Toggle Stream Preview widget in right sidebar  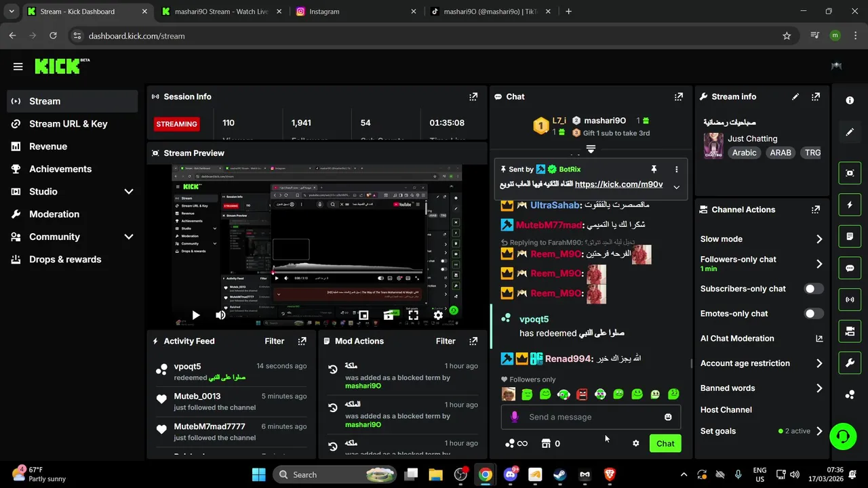[x=850, y=173]
